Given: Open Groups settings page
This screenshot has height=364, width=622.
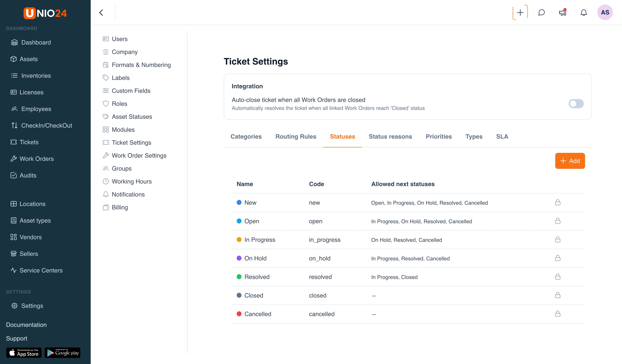Looking at the screenshot, I should [117, 169].
